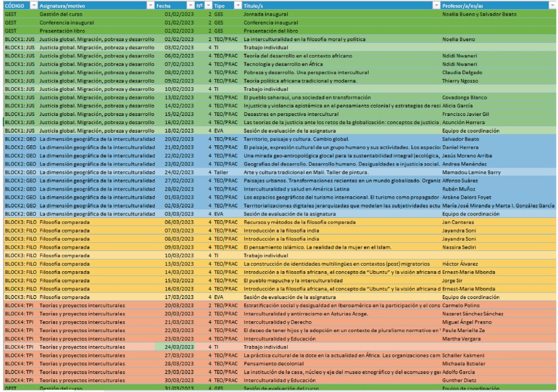
Task: Open the Título/s column filter arrow
Action: tap(436, 5)
